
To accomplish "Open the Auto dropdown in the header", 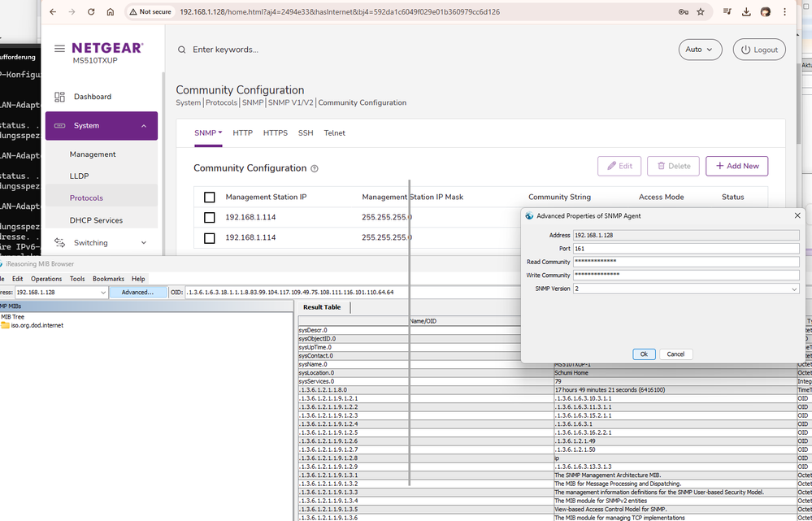I will (x=700, y=50).
